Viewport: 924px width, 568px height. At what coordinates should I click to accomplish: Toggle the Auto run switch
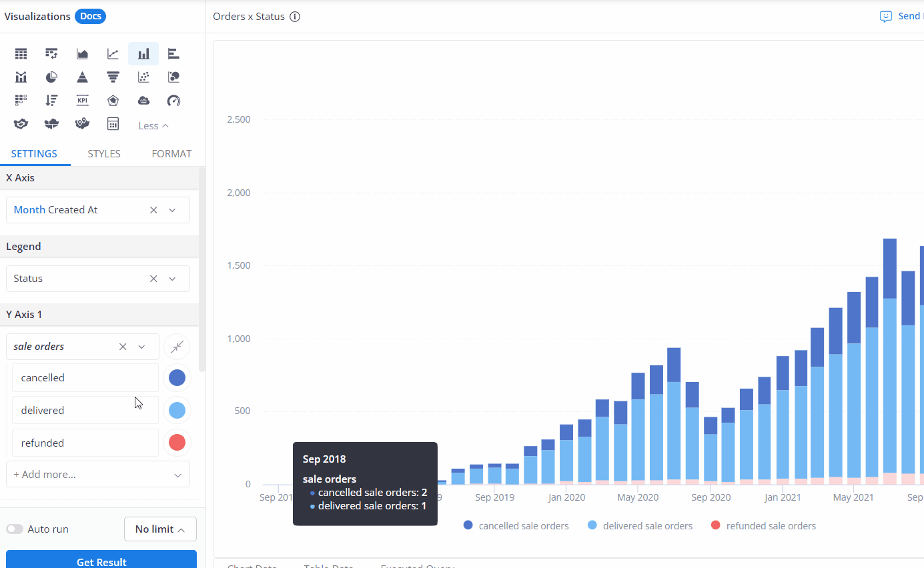[15, 529]
